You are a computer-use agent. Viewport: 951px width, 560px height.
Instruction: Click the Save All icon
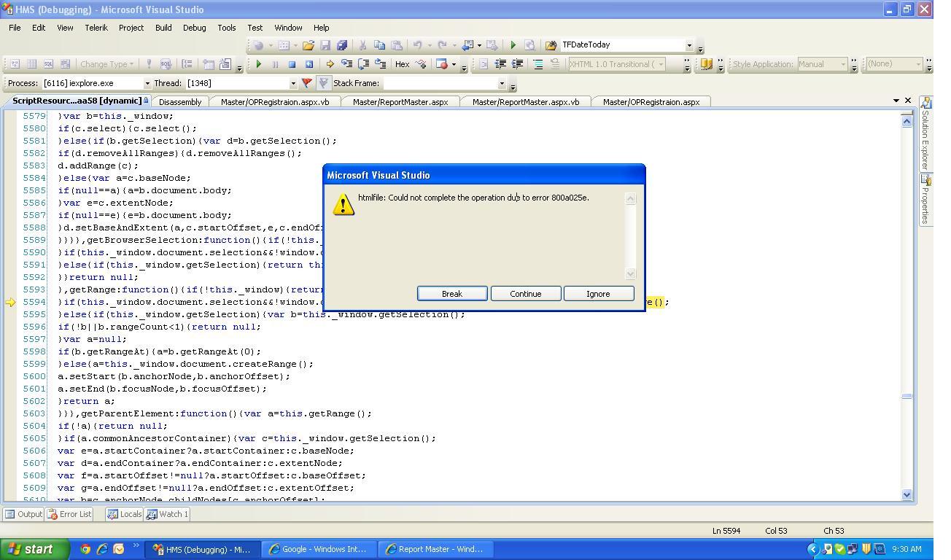point(341,45)
